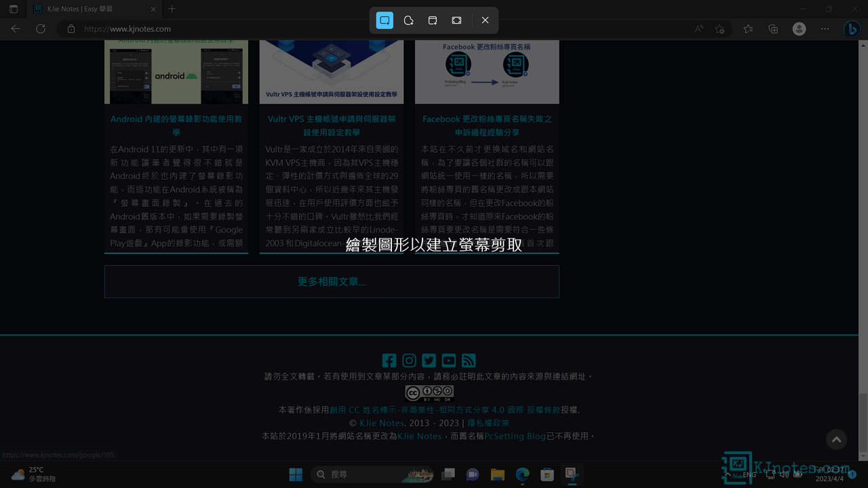Open the Windows Start menu
Image resolution: width=868 pixels, height=488 pixels.
(x=296, y=474)
